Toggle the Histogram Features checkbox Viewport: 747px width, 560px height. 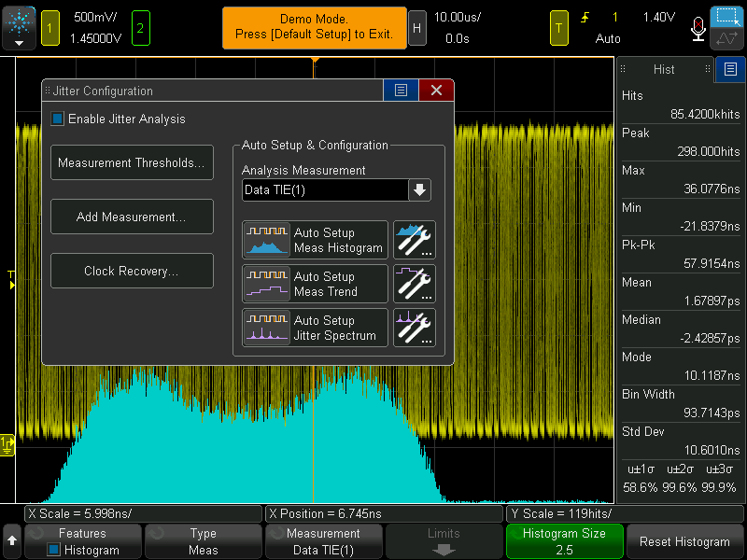click(x=54, y=550)
